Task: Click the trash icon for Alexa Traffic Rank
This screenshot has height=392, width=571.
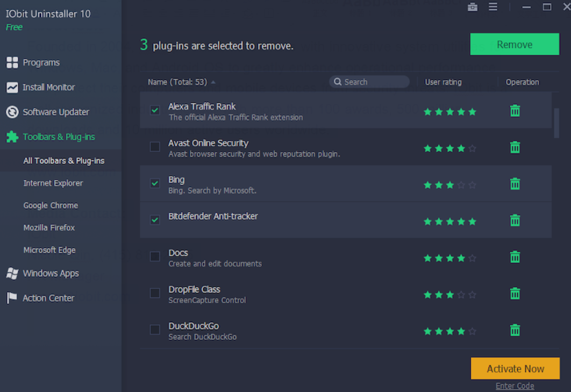Action: pyautogui.click(x=515, y=111)
